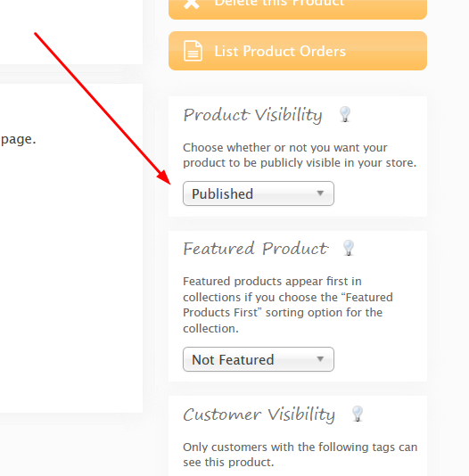This screenshot has height=476, width=469.
Task: Click the document icon on List Product Orders
Action: (193, 51)
